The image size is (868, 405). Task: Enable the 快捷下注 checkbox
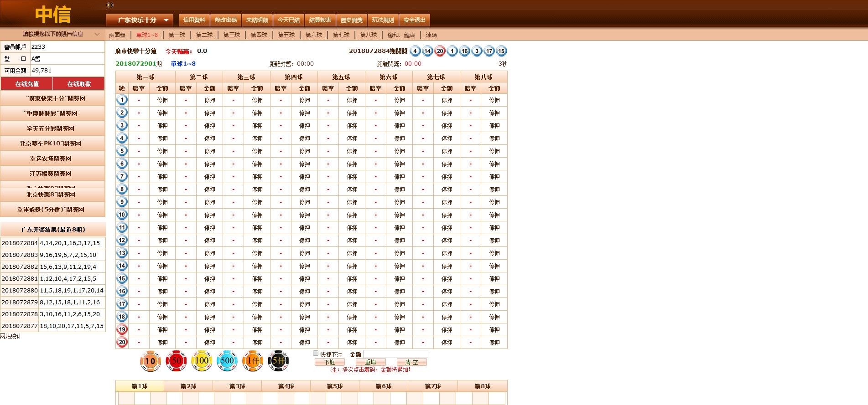click(x=316, y=354)
